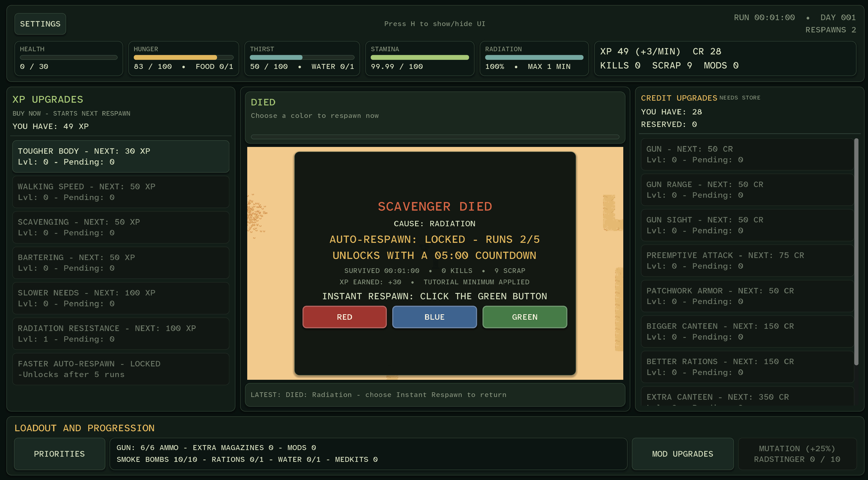Viewport: 868px width, 480px height.
Task: Respawn with the RED button
Action: click(x=344, y=317)
